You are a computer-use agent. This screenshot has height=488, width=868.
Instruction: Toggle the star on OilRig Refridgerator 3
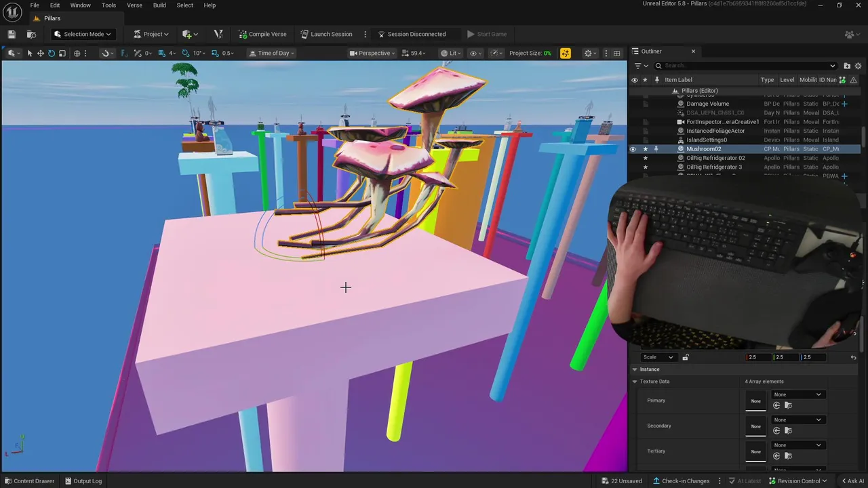(x=645, y=167)
